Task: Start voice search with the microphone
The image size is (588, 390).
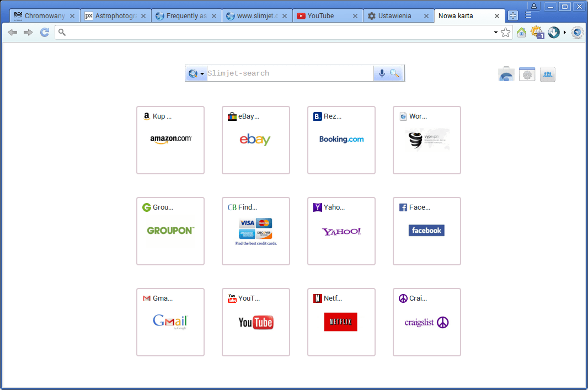Action: pos(382,73)
